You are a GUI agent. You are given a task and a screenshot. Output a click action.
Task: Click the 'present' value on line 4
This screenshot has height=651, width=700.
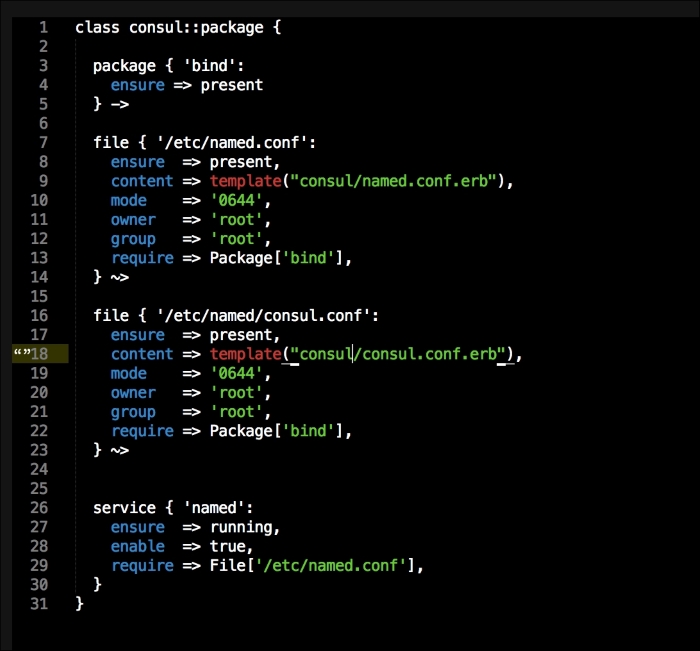[231, 85]
